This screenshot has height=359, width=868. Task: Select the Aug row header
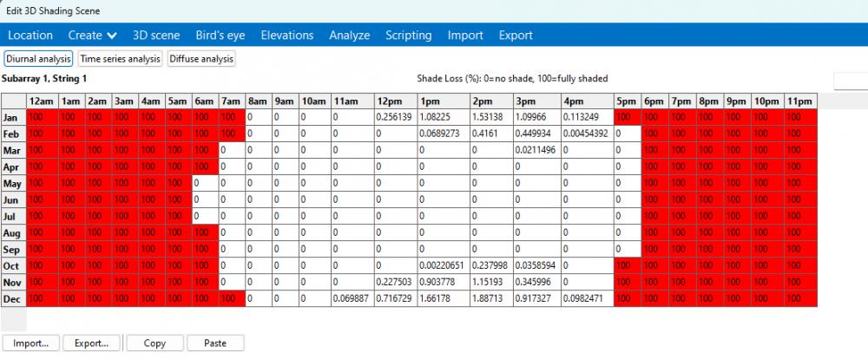pyautogui.click(x=14, y=232)
